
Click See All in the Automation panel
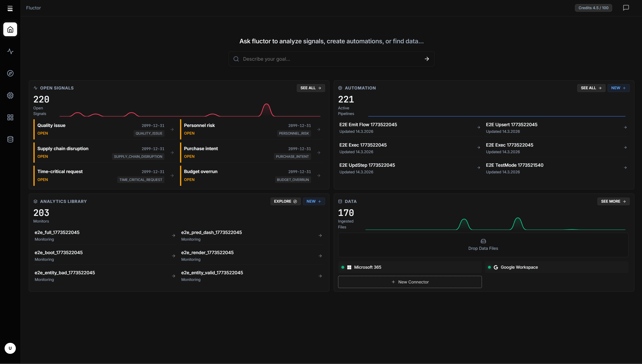(591, 88)
